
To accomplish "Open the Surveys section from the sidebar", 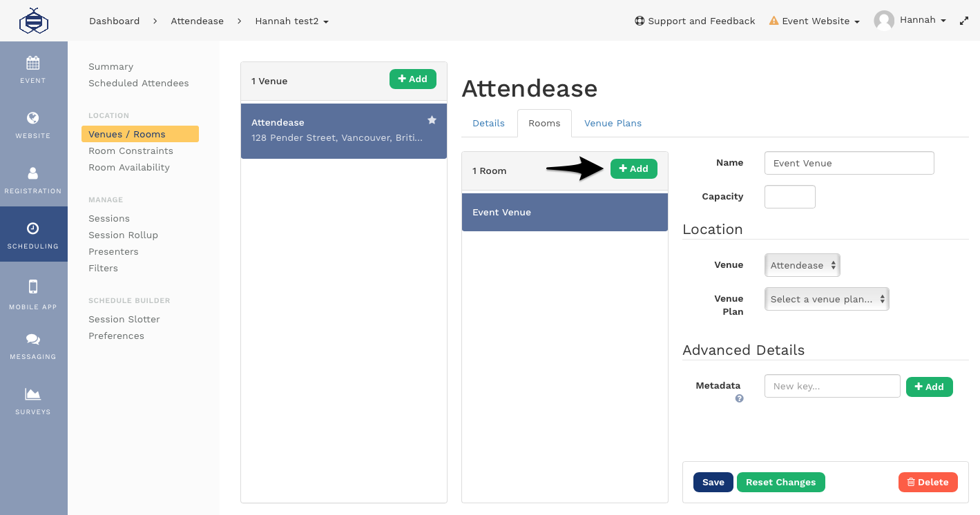I will tap(32, 399).
